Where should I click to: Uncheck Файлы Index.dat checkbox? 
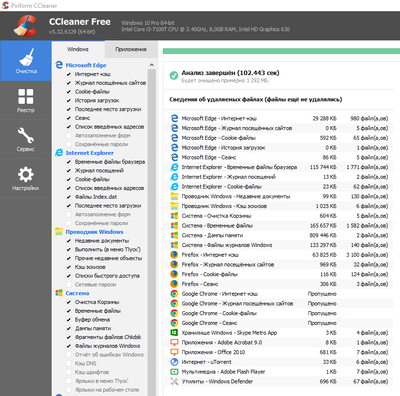pos(69,197)
